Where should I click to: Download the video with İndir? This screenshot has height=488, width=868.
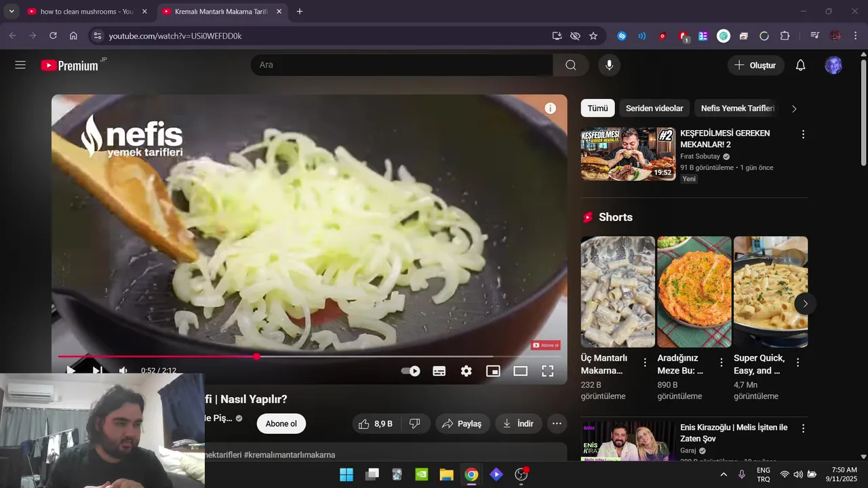point(518,424)
